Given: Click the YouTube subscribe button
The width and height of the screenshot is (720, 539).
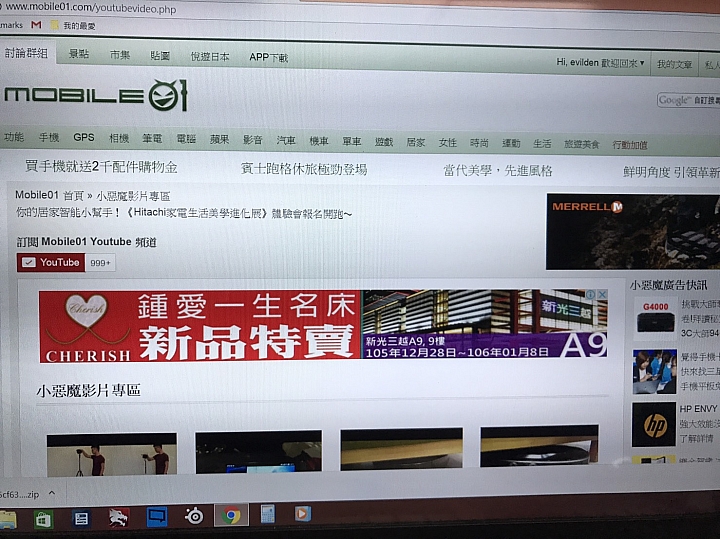Looking at the screenshot, I should 51,262.
